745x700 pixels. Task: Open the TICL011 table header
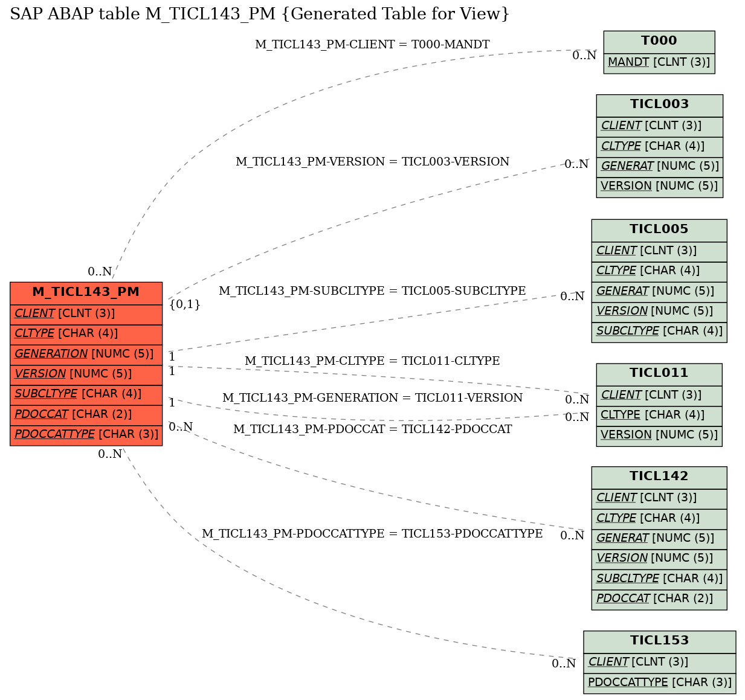coord(659,373)
